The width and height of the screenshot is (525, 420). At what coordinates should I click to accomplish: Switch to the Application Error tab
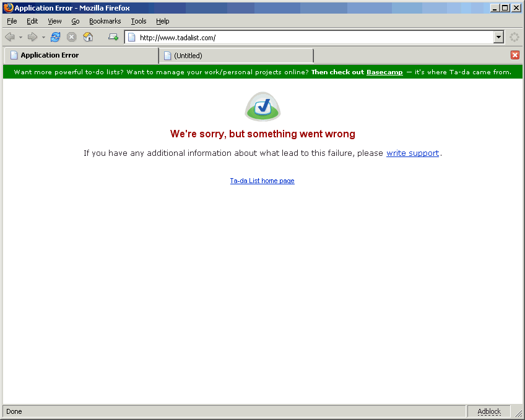[80, 55]
